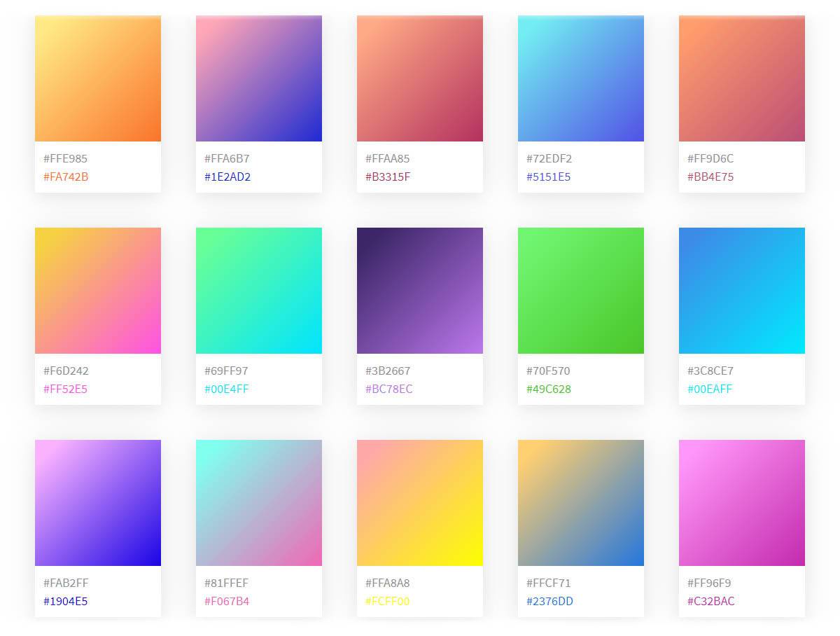Select the gradient swatch above #FF9D6C
Viewport: 840px width, 636px height.
pyautogui.click(x=742, y=78)
